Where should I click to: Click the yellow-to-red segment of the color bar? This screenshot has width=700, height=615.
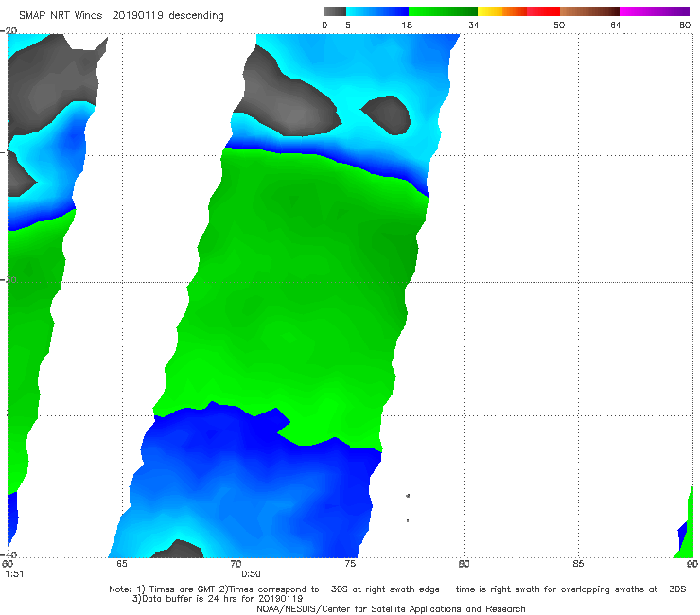pos(518,11)
